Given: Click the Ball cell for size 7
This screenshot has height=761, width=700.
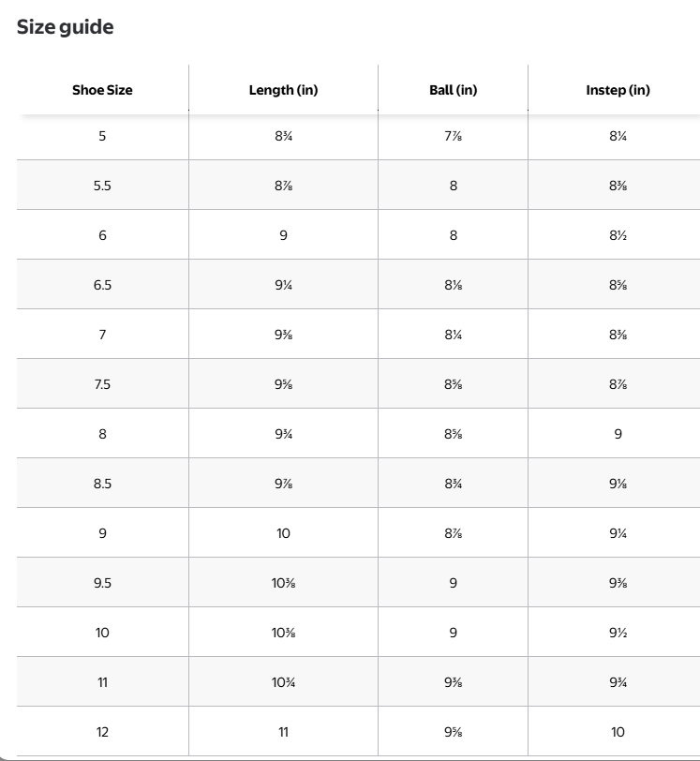Looking at the screenshot, I should click(x=453, y=335).
